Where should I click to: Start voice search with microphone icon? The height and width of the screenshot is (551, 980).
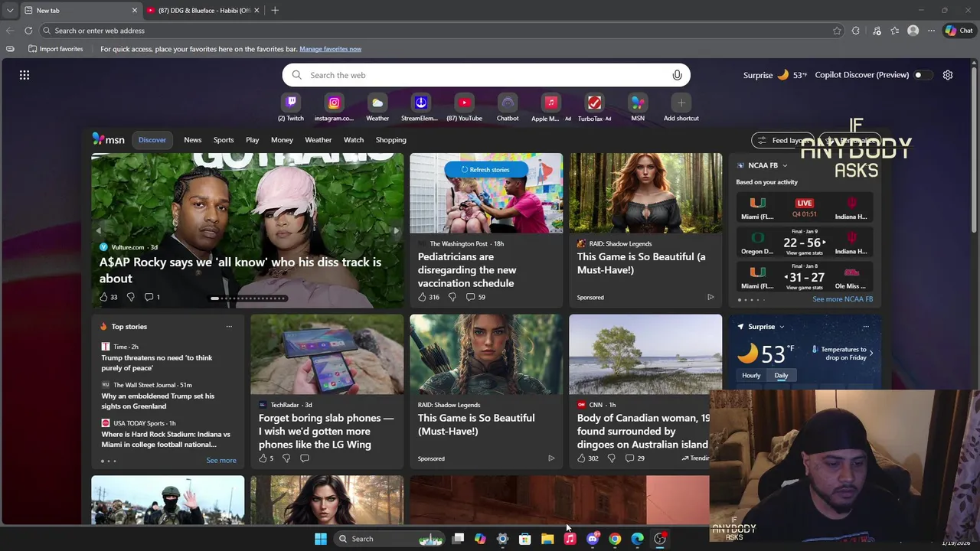click(x=677, y=75)
